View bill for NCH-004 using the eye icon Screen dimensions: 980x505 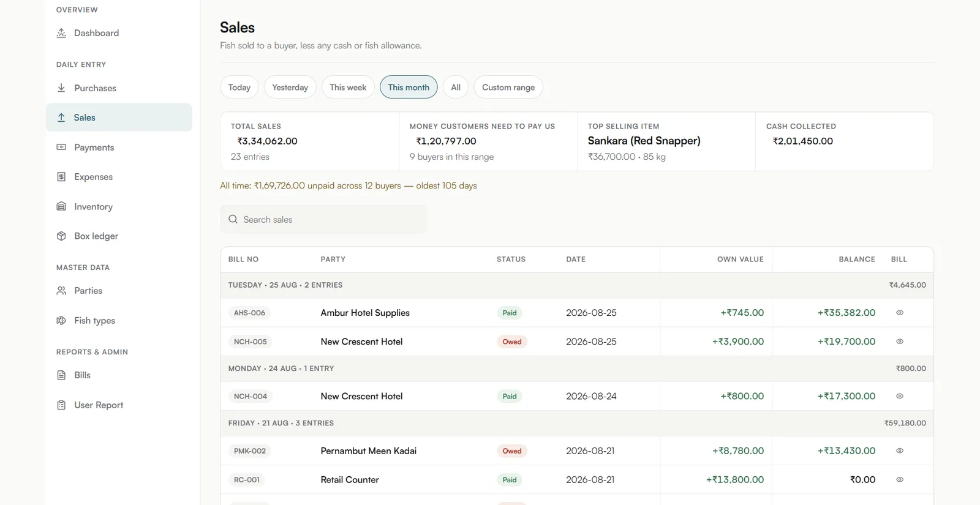point(900,396)
